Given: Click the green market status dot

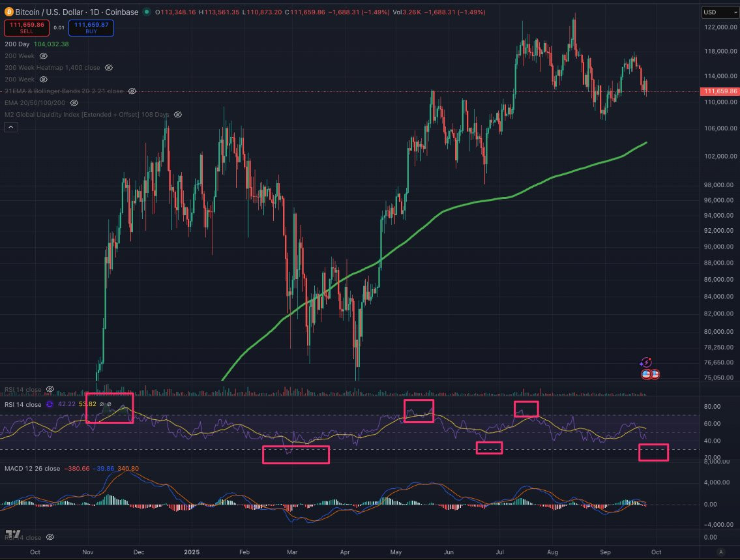Looking at the screenshot, I should point(146,12).
